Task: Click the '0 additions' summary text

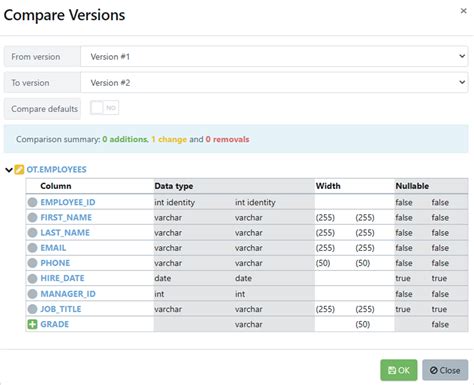Action: point(125,139)
